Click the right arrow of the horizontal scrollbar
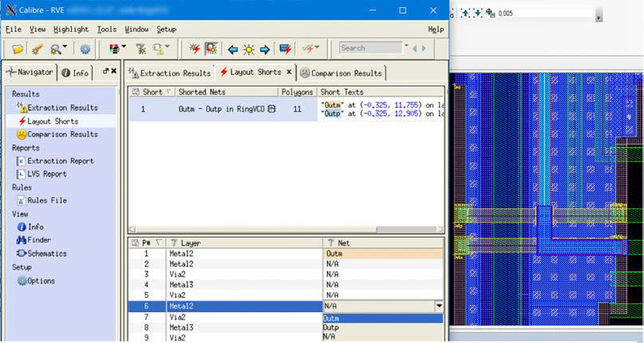Image resolution: width=644 pixels, height=343 pixels. tap(440, 229)
